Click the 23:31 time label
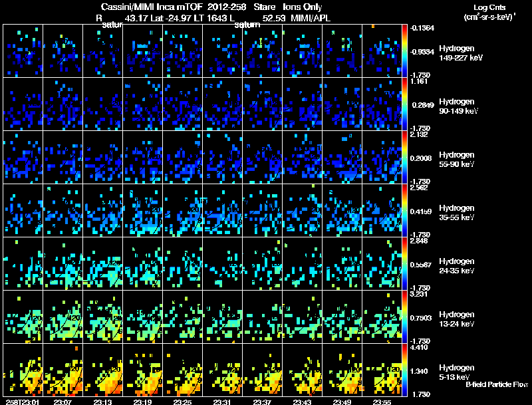Screen dimensions: 532x405 coord(222,402)
